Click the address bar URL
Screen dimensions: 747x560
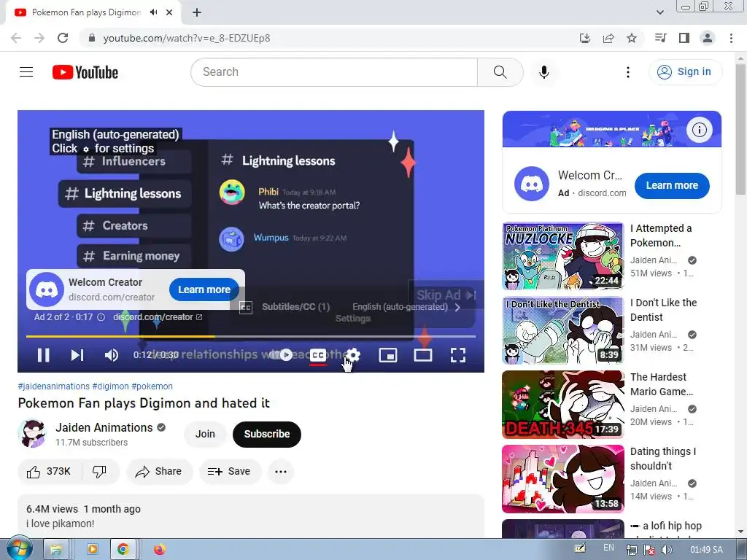point(187,38)
